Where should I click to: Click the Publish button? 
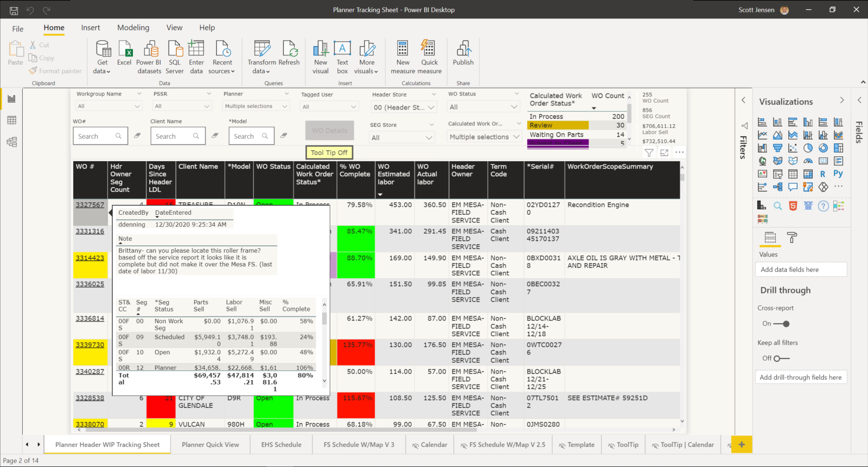click(x=463, y=53)
